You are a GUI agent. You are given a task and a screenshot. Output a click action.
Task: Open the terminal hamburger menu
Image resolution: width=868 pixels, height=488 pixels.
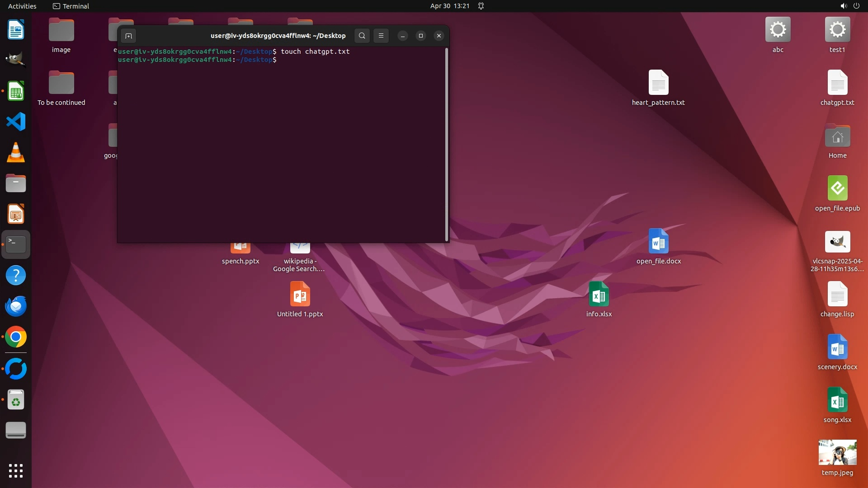point(381,36)
